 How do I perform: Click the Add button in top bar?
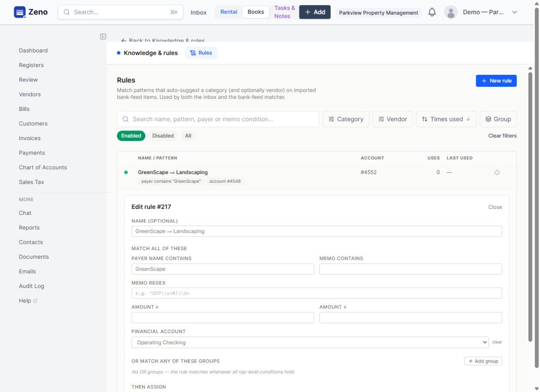click(x=315, y=12)
